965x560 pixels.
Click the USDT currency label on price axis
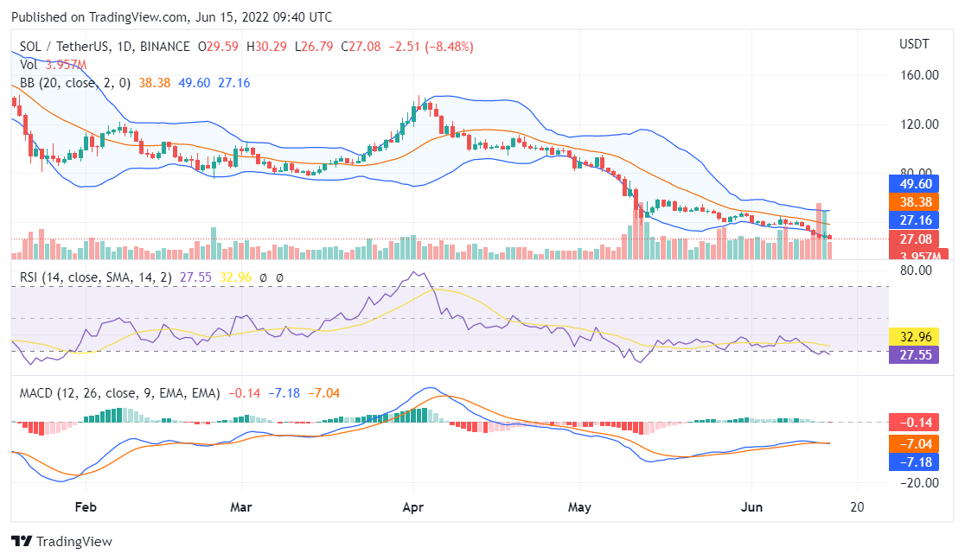(x=913, y=44)
